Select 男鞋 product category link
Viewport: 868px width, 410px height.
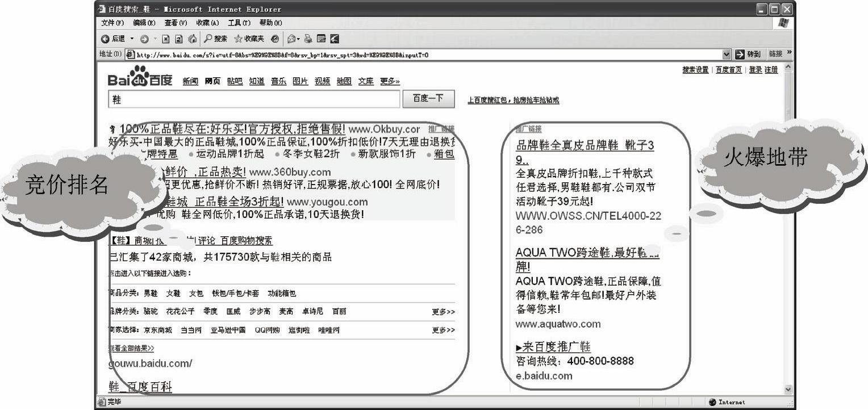(x=151, y=294)
